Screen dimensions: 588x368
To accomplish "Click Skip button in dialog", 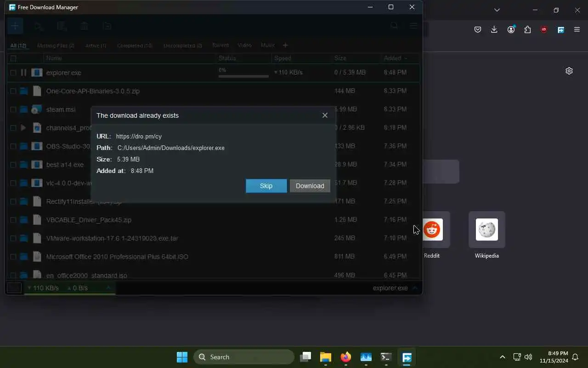I will coord(266,186).
